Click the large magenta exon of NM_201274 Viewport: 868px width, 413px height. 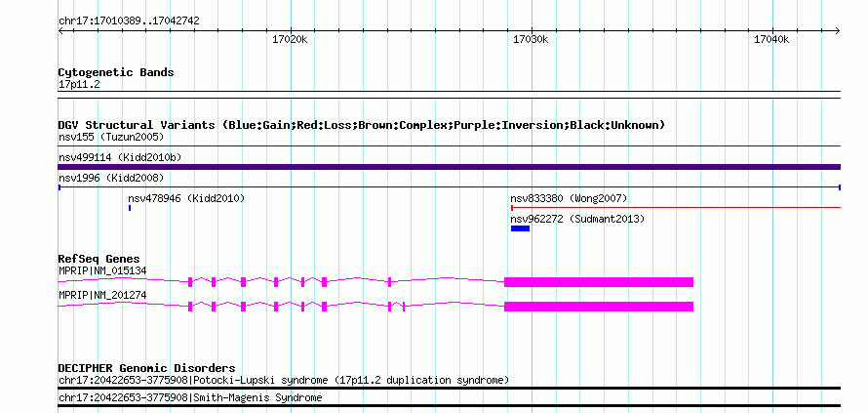[599, 307]
